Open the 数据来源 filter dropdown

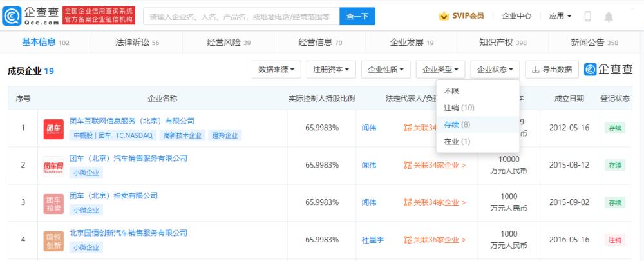click(276, 70)
